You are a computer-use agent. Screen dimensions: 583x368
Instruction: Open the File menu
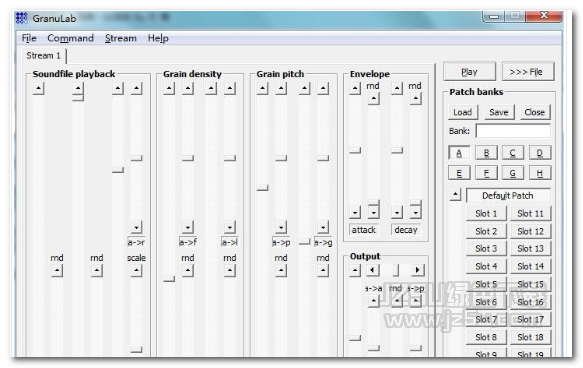pyautogui.click(x=29, y=38)
